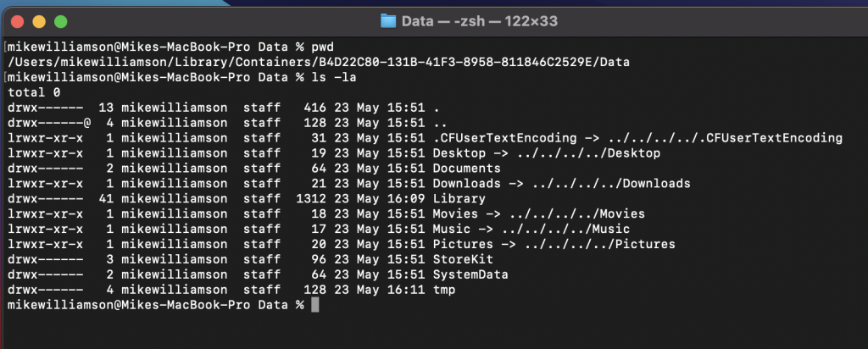
Task: Click the "total 0" output line
Action: coord(32,92)
